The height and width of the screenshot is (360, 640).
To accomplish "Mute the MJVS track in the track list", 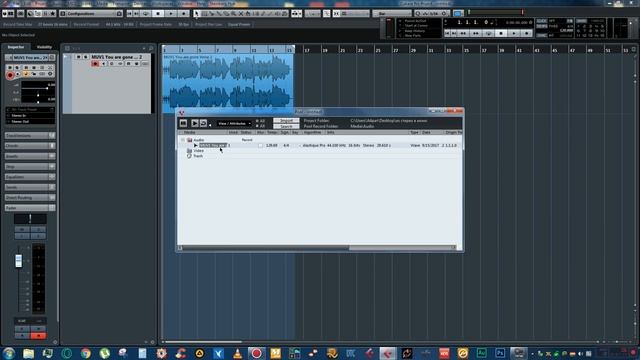I will tap(78, 57).
